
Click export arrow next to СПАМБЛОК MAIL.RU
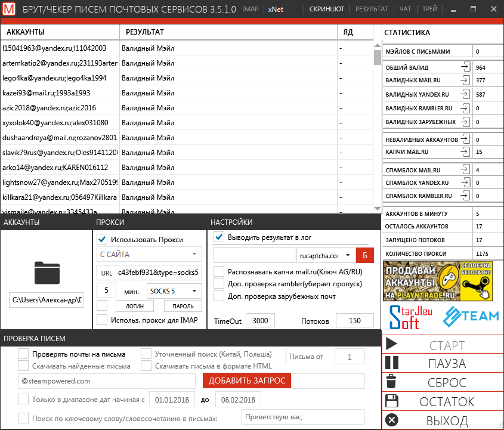coord(465,170)
